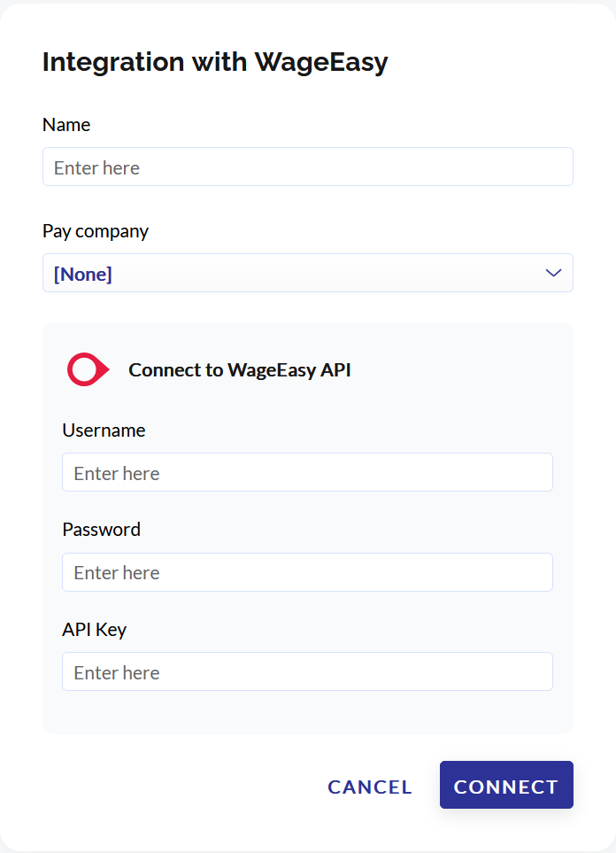
Task: Click the Pay company label
Action: pyautogui.click(x=96, y=231)
